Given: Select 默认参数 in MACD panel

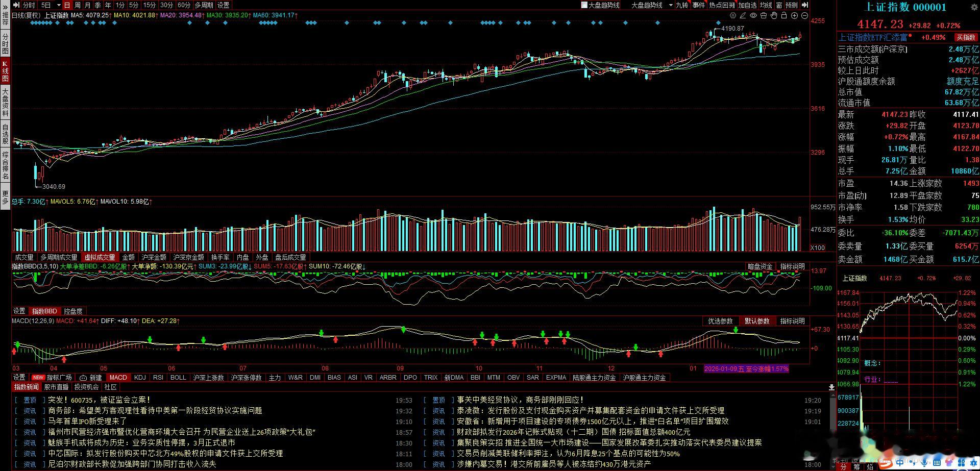Looking at the screenshot, I should tap(757, 321).
